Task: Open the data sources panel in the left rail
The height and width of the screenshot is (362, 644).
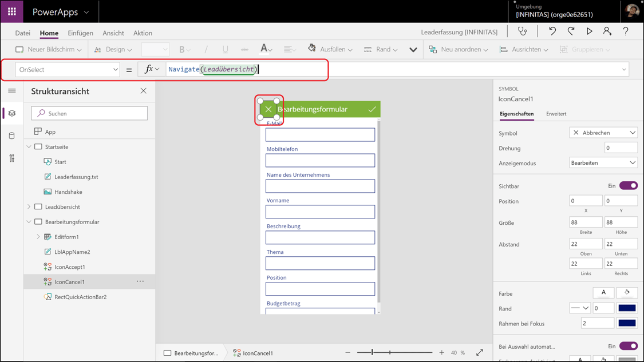Action: 11,135
